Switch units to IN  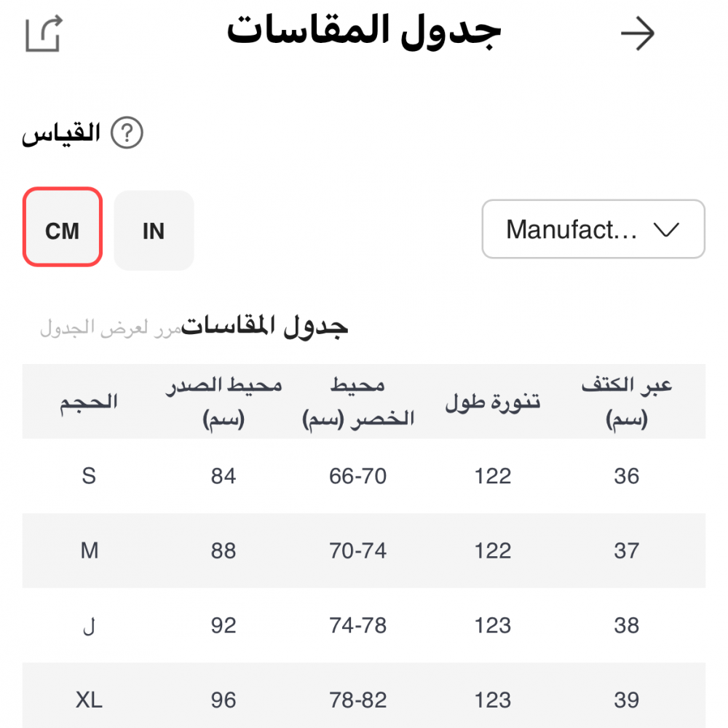click(154, 231)
